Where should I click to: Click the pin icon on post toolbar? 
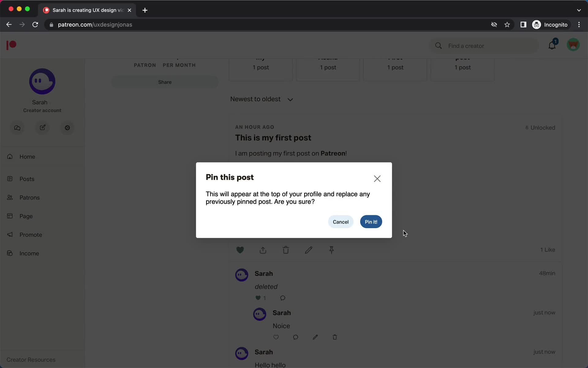click(x=331, y=250)
